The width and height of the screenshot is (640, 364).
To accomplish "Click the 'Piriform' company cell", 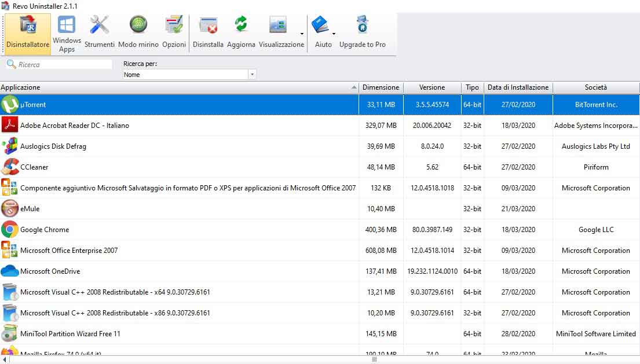I will point(596,167).
